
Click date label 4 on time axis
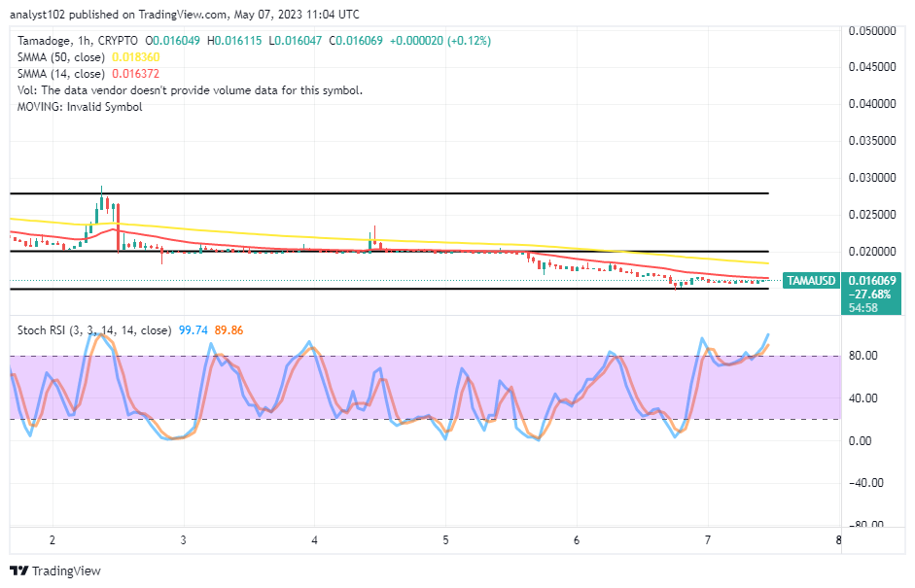tap(314, 540)
